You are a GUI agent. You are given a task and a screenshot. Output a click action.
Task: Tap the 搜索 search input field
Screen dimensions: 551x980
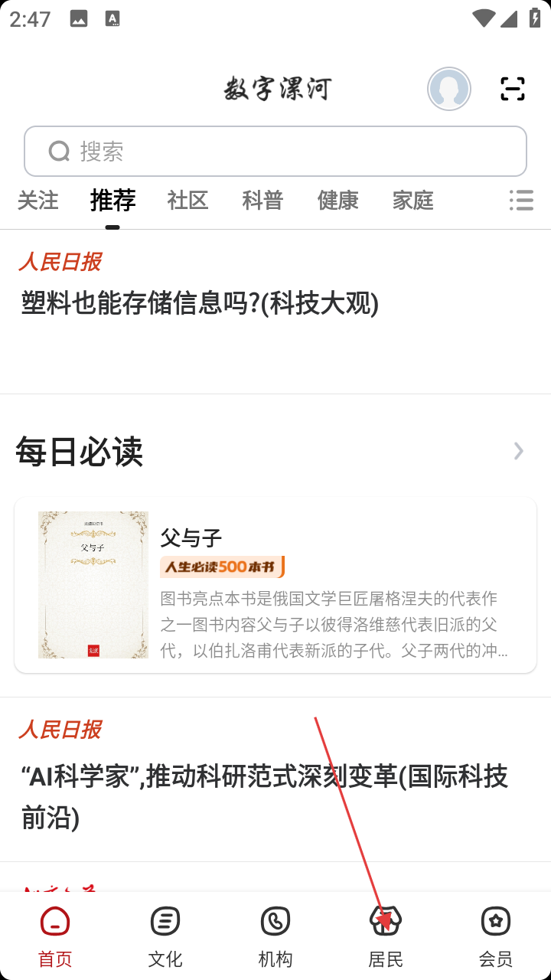click(x=275, y=152)
